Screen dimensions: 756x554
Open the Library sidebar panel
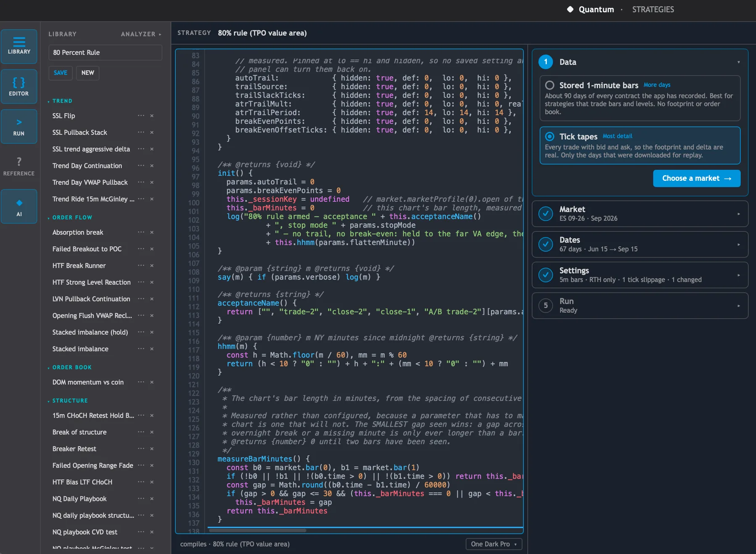(19, 46)
